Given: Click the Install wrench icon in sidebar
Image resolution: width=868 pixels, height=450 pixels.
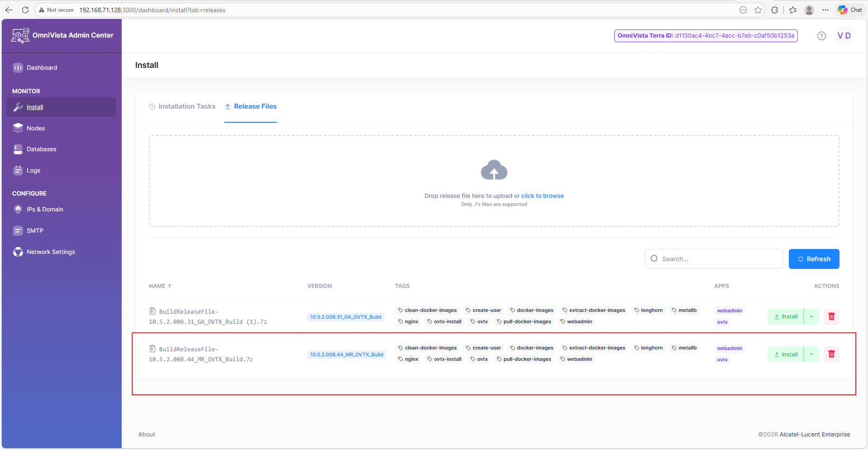Looking at the screenshot, I should [x=18, y=107].
